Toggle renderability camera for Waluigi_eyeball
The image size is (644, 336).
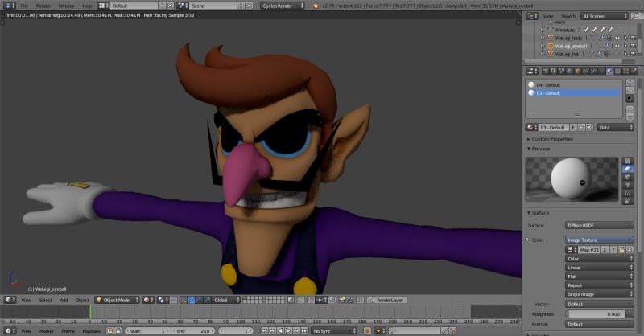pos(633,46)
